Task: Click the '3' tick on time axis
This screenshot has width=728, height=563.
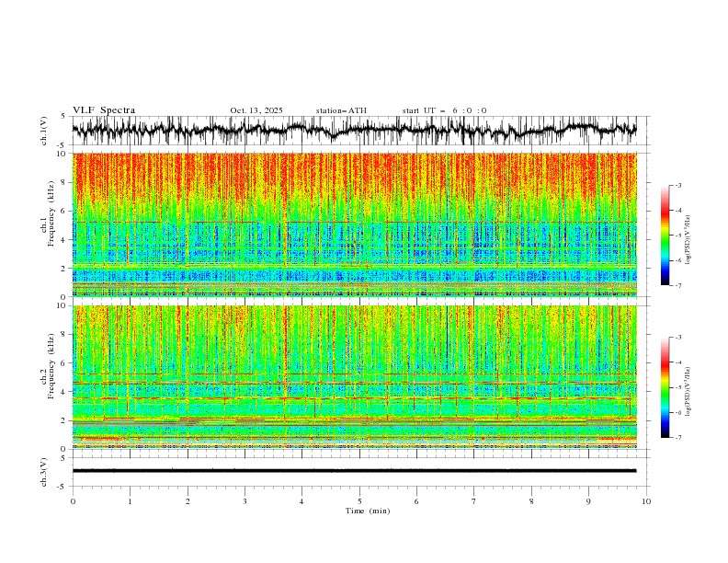Action: coord(245,501)
